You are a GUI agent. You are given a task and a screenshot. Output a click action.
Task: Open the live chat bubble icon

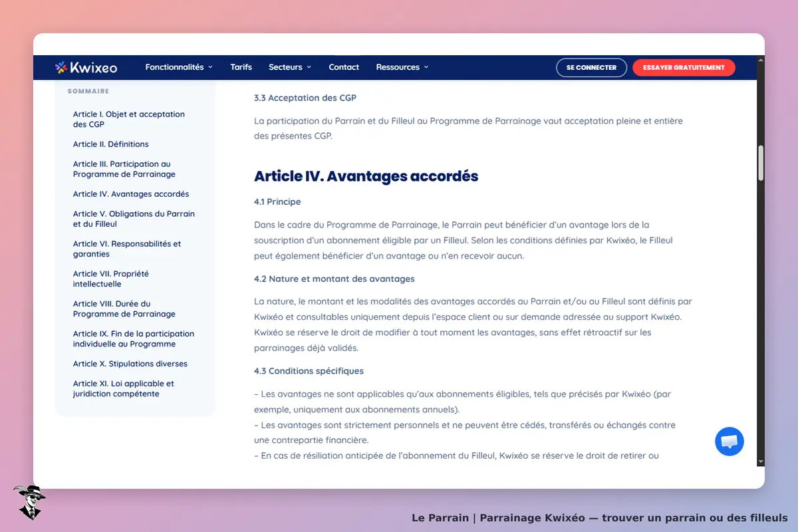pyautogui.click(x=730, y=442)
